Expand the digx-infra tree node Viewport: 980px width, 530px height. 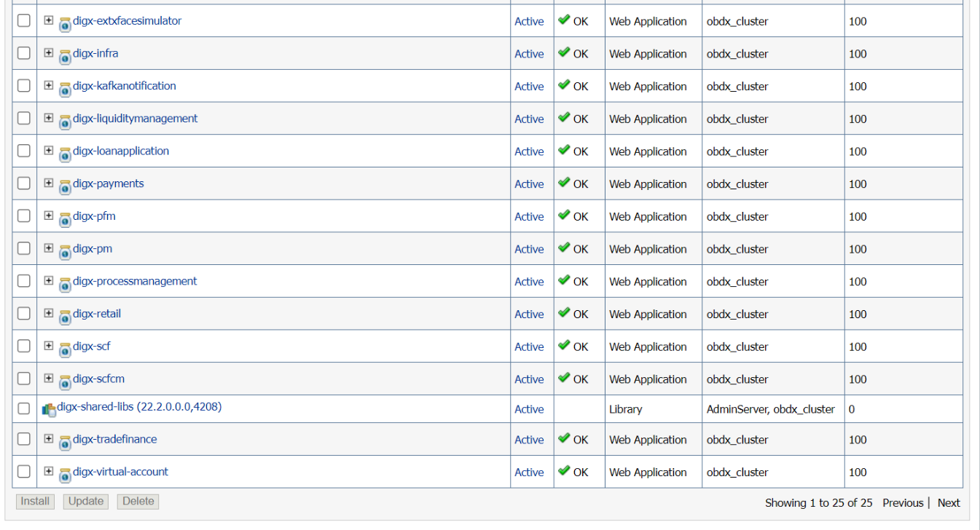[49, 53]
